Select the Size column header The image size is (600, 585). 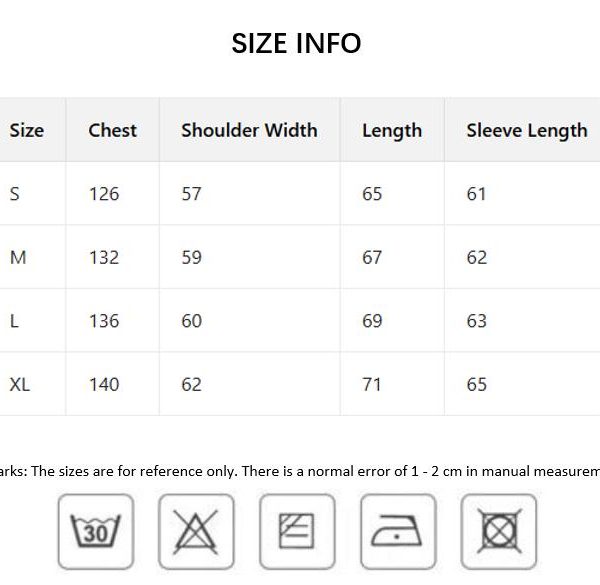27,130
